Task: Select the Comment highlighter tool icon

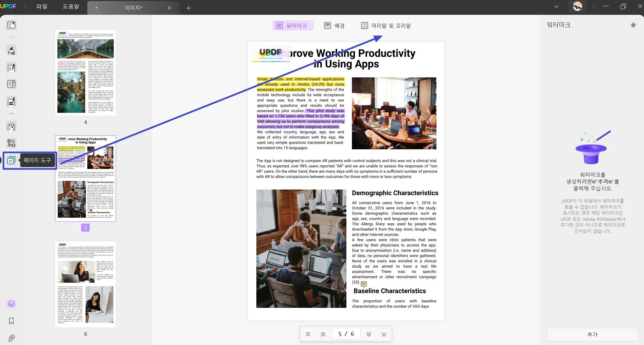Action: pos(11,50)
